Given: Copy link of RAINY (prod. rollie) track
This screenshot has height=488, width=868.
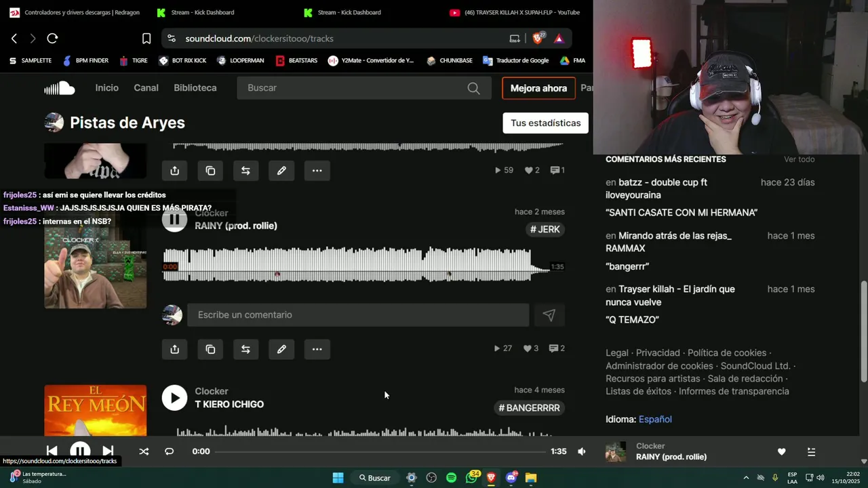Looking at the screenshot, I should [x=210, y=349].
